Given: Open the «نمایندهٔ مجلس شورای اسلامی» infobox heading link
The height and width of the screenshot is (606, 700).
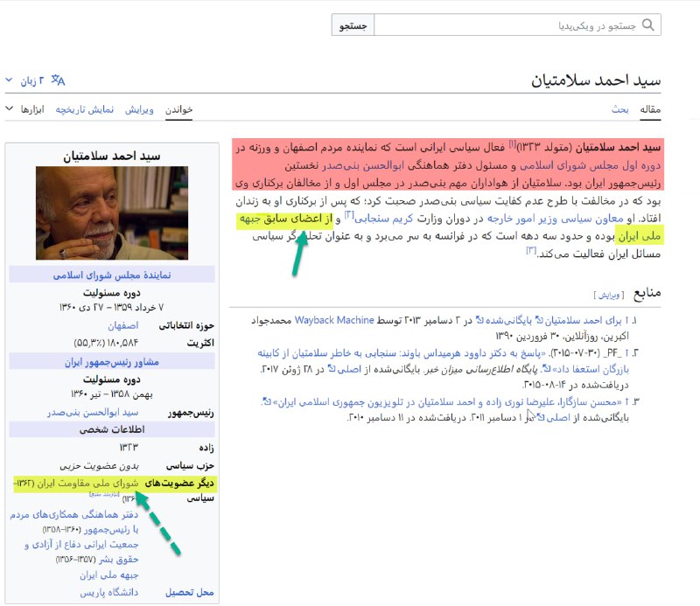Looking at the screenshot, I should tap(112, 275).
